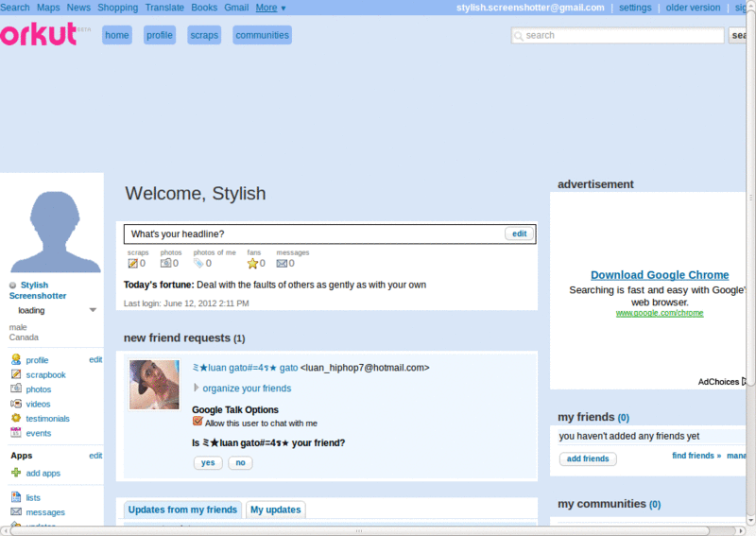
Task: Click the horizontal scrollbar
Action: [x=359, y=530]
